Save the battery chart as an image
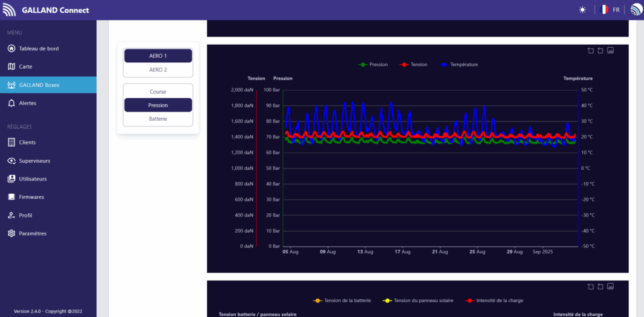 610,287
